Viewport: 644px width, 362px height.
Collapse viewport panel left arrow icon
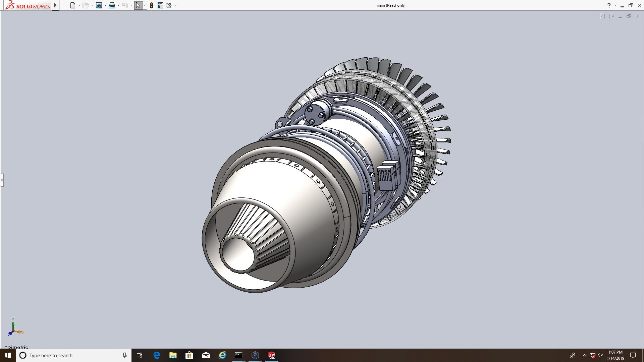602,16
